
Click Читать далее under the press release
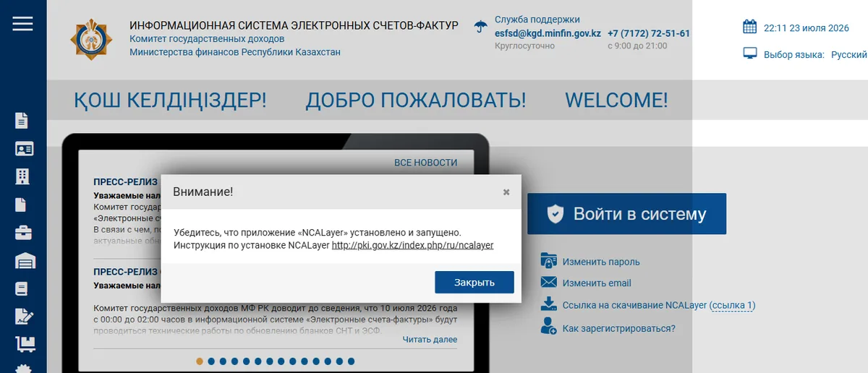(430, 339)
